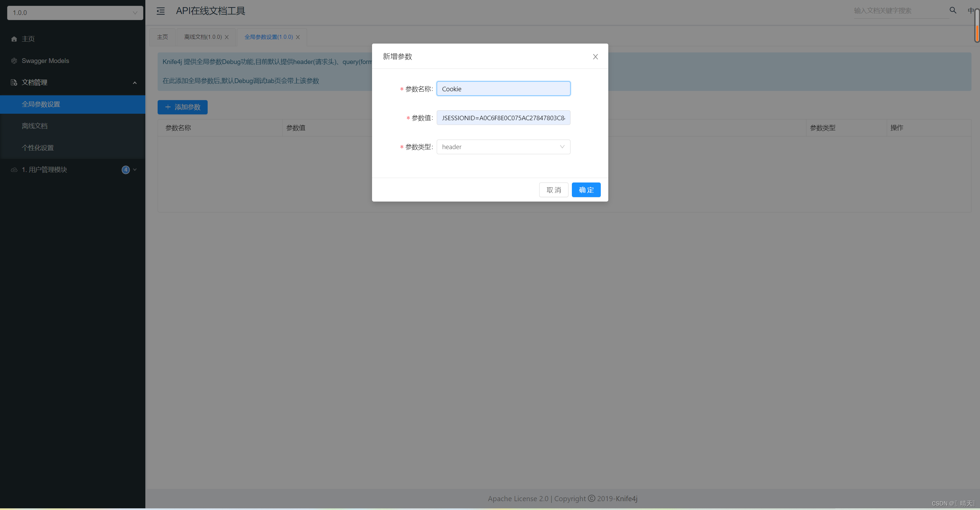This screenshot has height=510, width=980.
Task: Click the cloud icon beside 用户管理模块
Action: [x=14, y=170]
